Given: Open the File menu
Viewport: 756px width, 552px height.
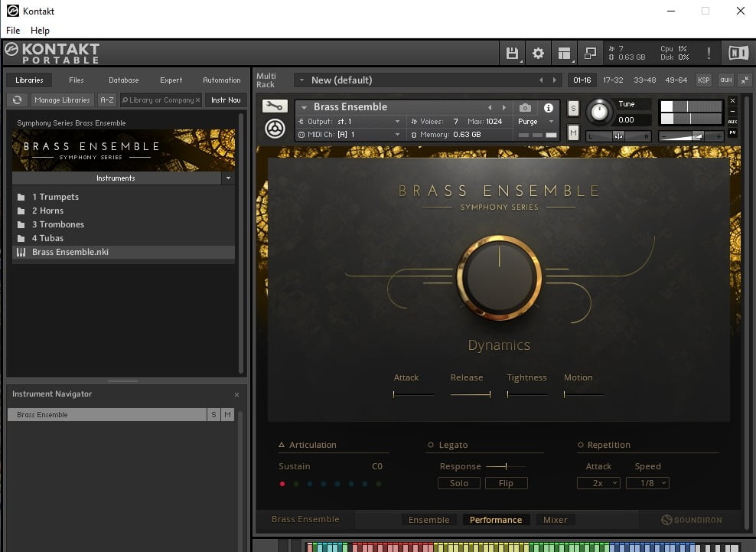Looking at the screenshot, I should tap(13, 31).
